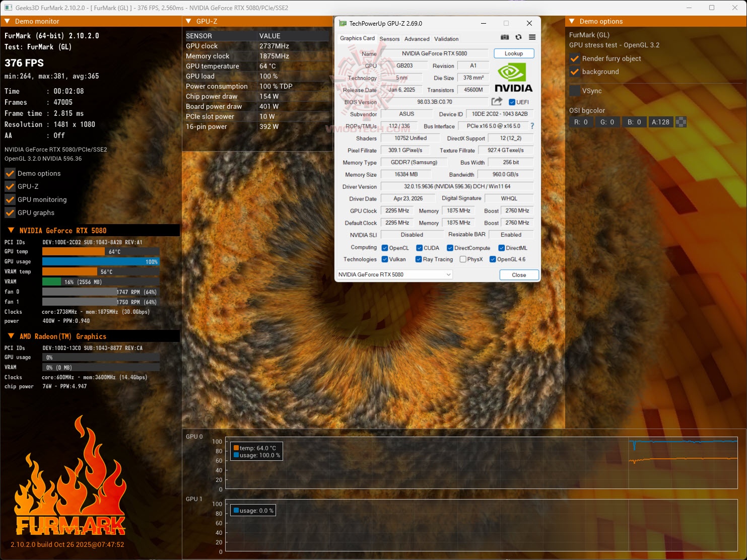This screenshot has height=560, width=747.
Task: Toggle the UEFI checkbox in GPU-Z
Action: tap(512, 102)
